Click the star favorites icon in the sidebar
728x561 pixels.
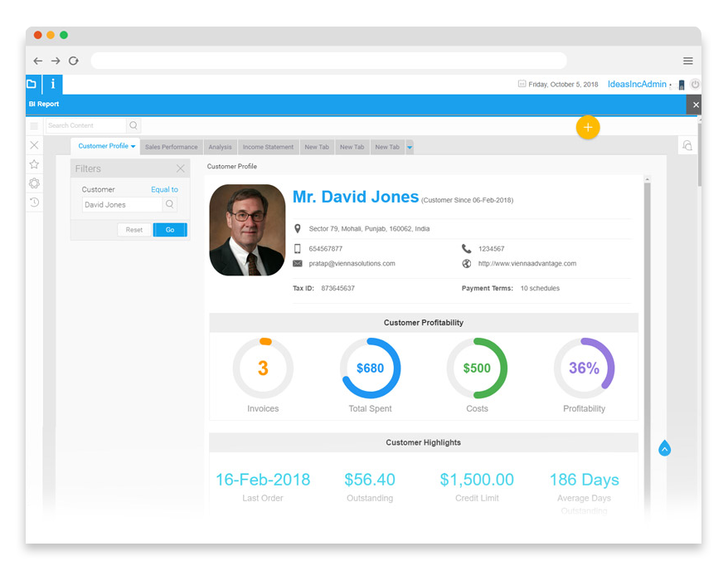pyautogui.click(x=34, y=163)
